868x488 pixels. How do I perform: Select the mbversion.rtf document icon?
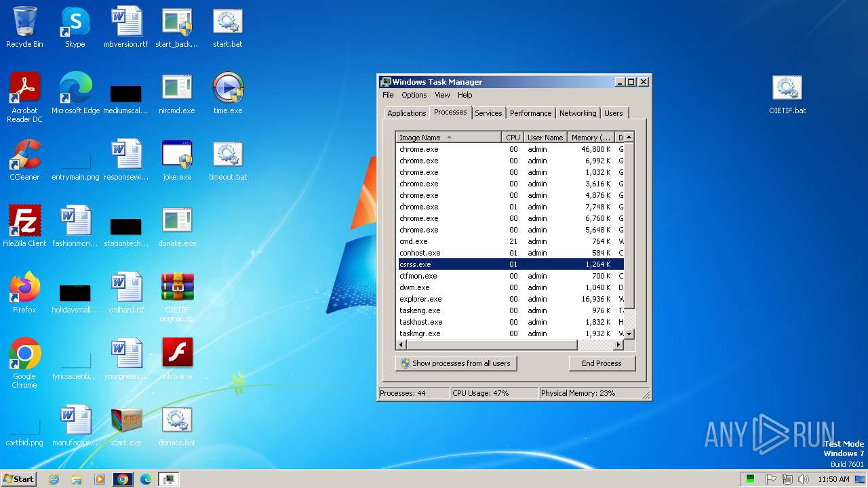[x=126, y=27]
